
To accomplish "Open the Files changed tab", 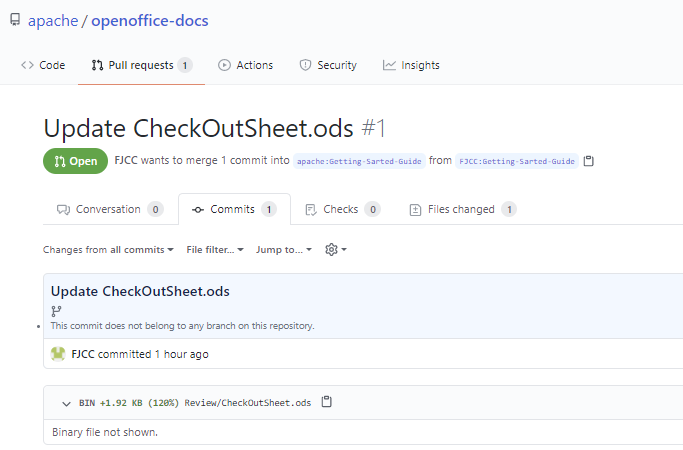I will tap(463, 210).
